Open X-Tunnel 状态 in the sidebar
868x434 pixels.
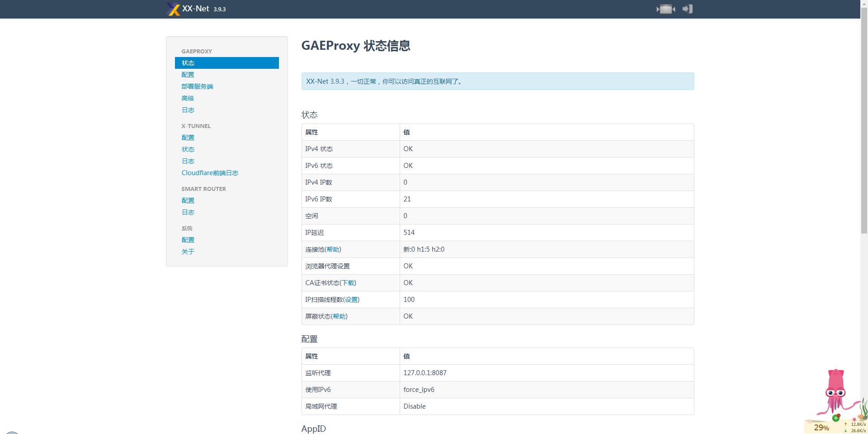(188, 149)
